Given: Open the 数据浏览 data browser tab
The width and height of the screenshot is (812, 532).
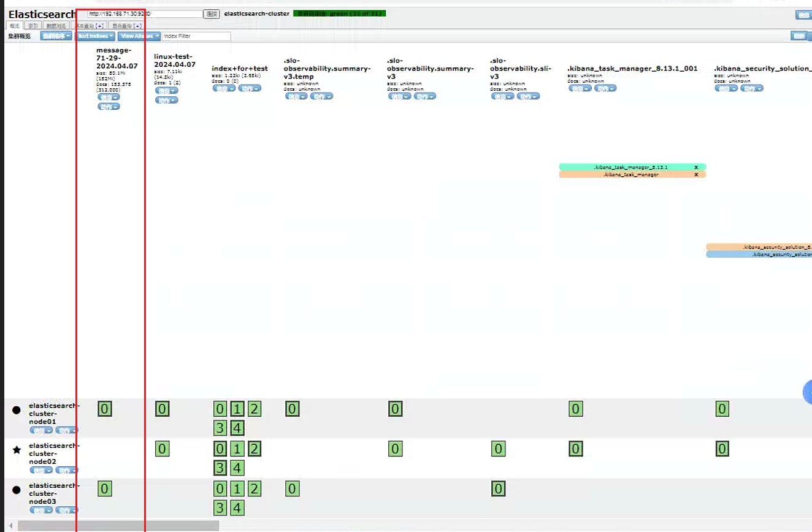Looking at the screenshot, I should pyautogui.click(x=56, y=26).
